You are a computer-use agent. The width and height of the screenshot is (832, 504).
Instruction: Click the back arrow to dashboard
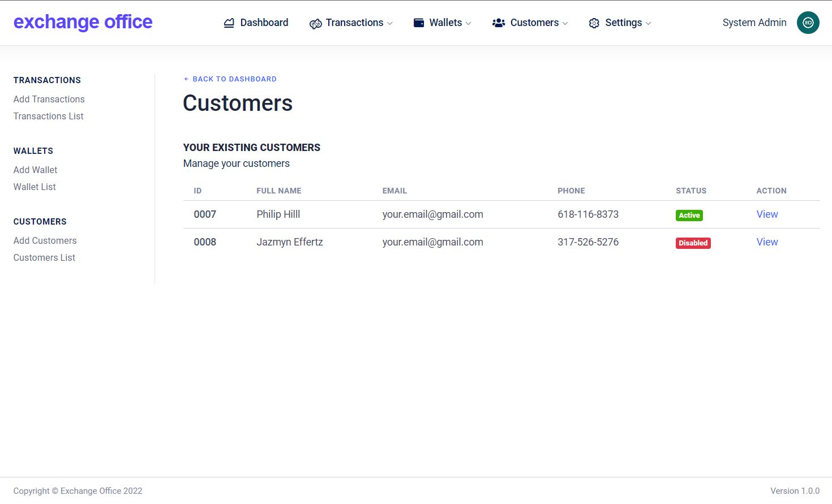click(x=186, y=79)
